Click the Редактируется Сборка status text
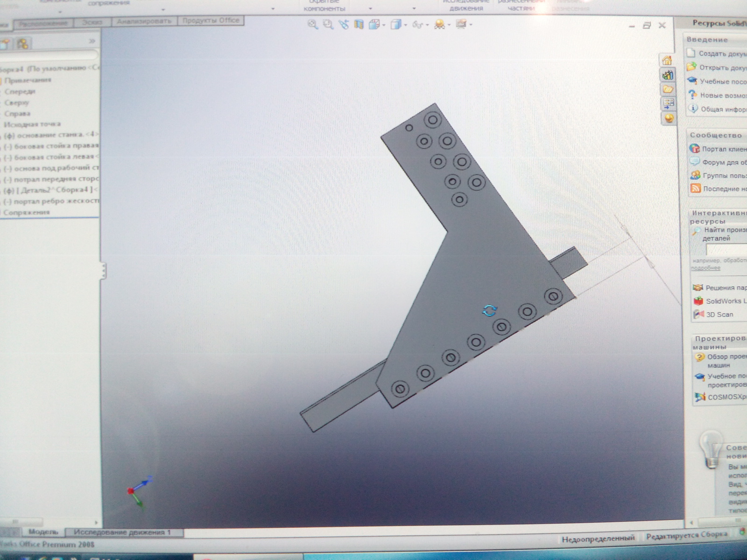 686,536
